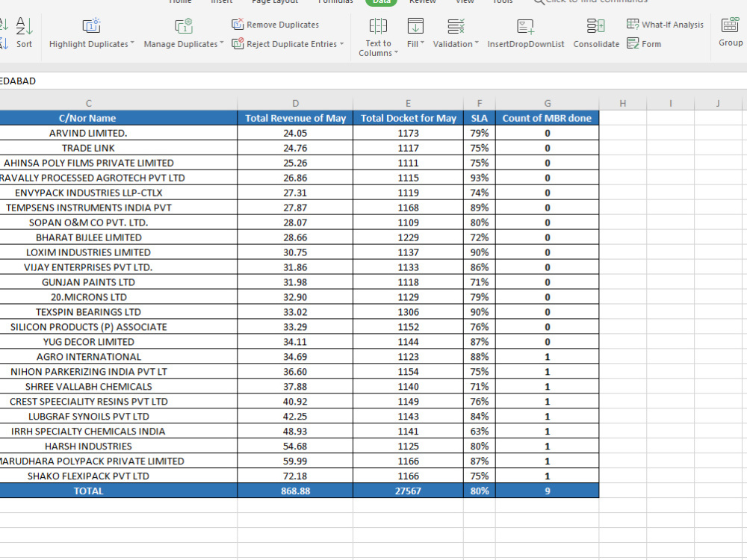Expand Highlight Duplicates dropdown arrow
The height and width of the screenshot is (560, 747).
(132, 43)
